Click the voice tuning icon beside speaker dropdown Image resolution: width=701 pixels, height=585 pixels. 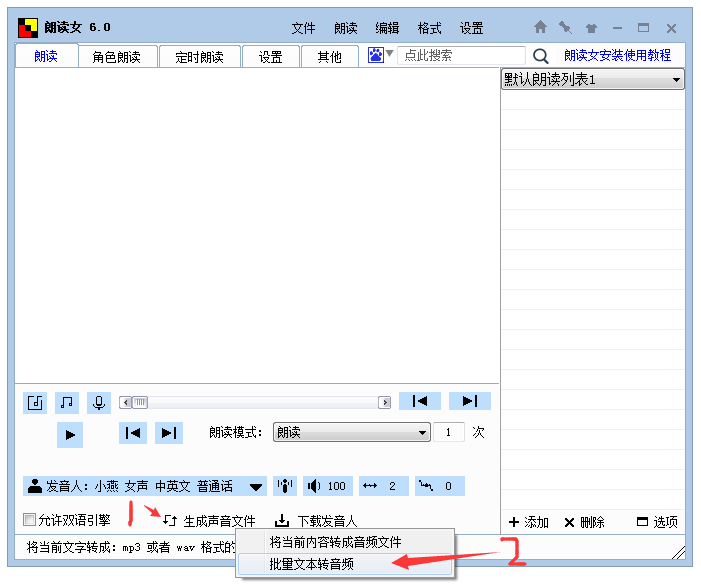[285, 486]
